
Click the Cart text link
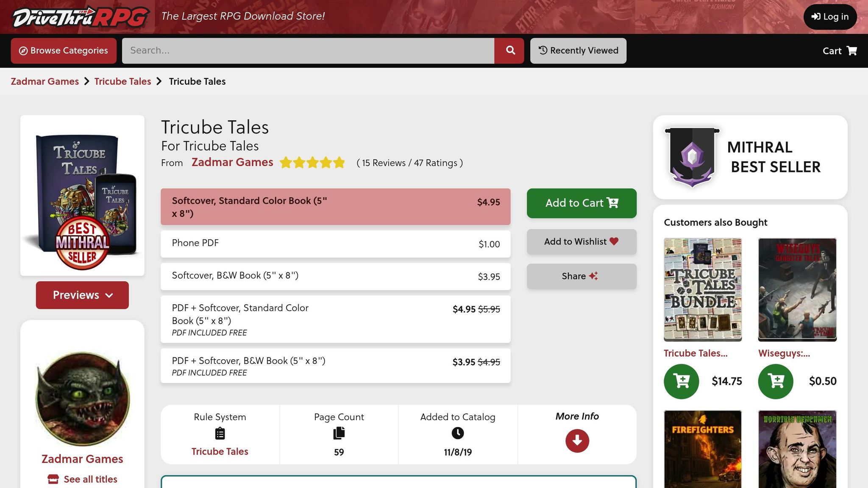(832, 51)
